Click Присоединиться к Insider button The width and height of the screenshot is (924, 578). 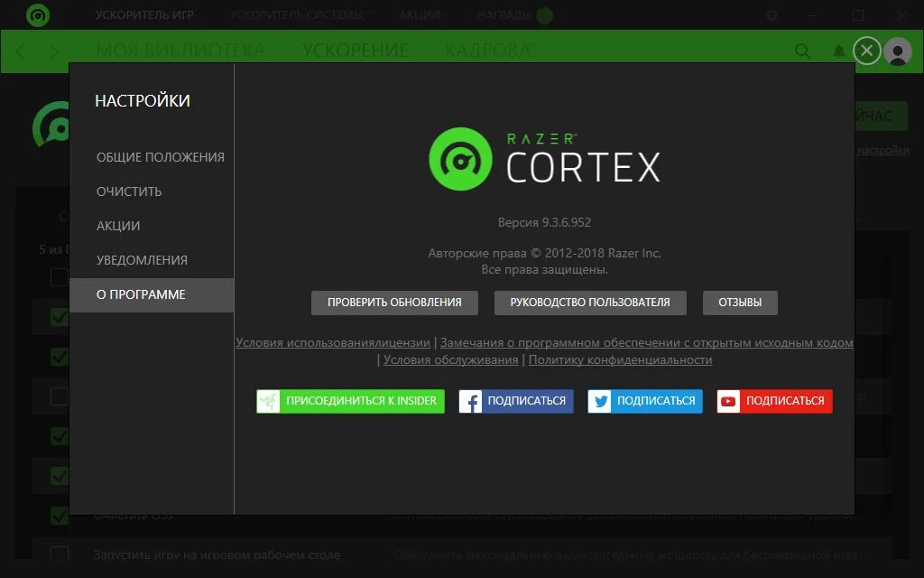(x=351, y=401)
